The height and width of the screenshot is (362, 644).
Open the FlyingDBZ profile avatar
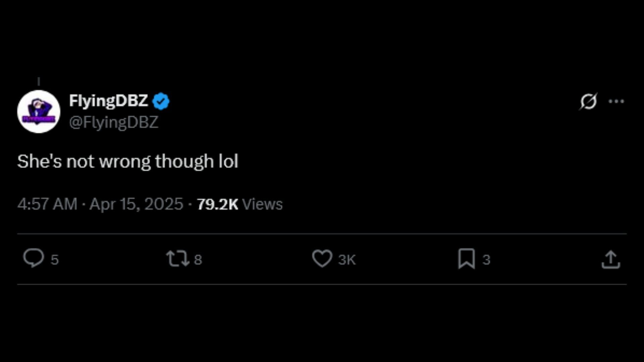coord(39,112)
